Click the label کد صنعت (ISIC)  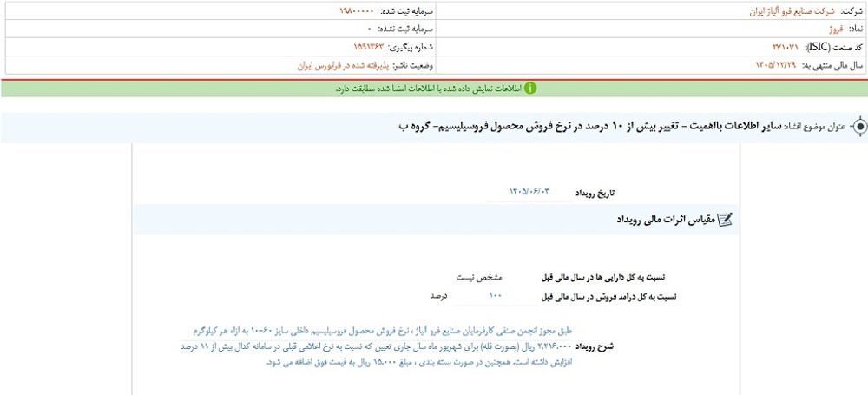coord(833,47)
